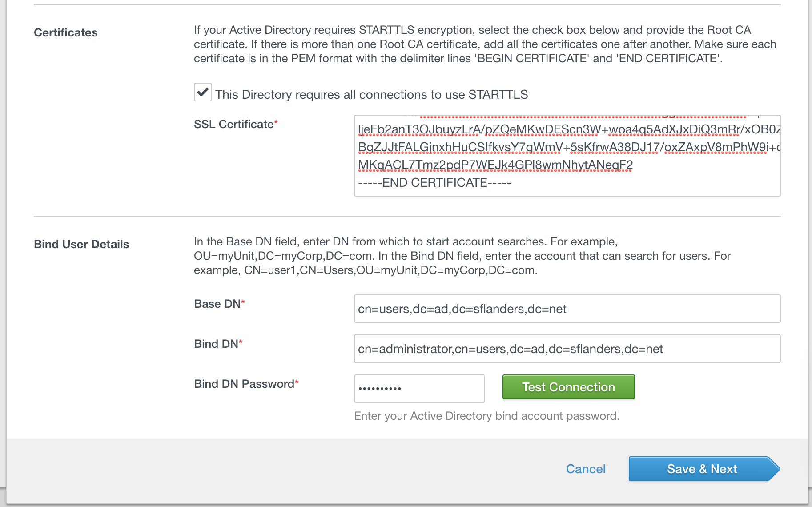Click the Bind DN Password label

point(244,384)
